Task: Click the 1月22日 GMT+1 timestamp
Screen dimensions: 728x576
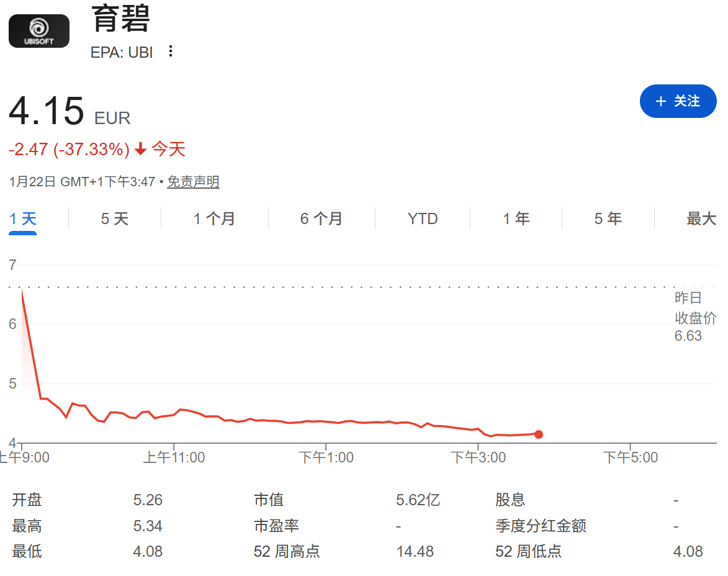Action: click(82, 181)
